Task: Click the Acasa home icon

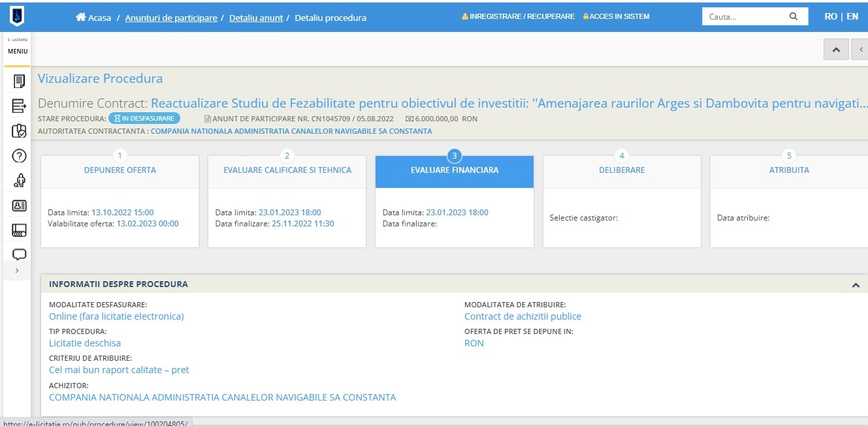Action: pos(81,17)
